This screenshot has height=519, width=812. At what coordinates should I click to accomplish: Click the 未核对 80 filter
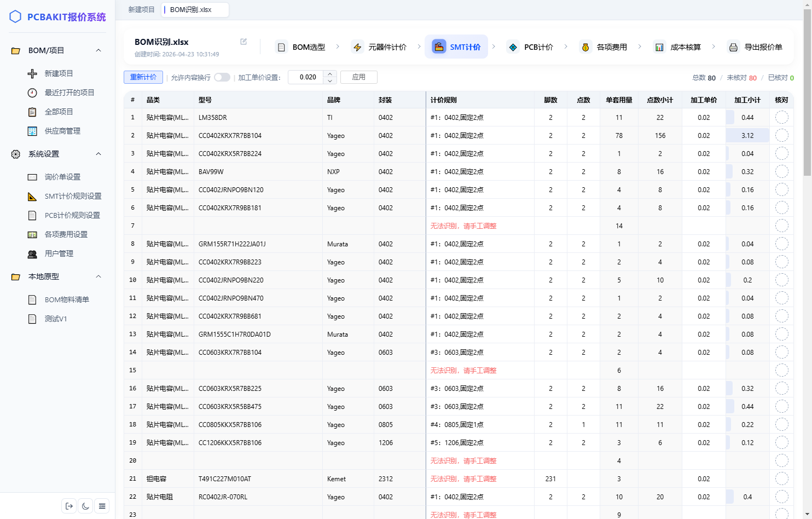(741, 78)
